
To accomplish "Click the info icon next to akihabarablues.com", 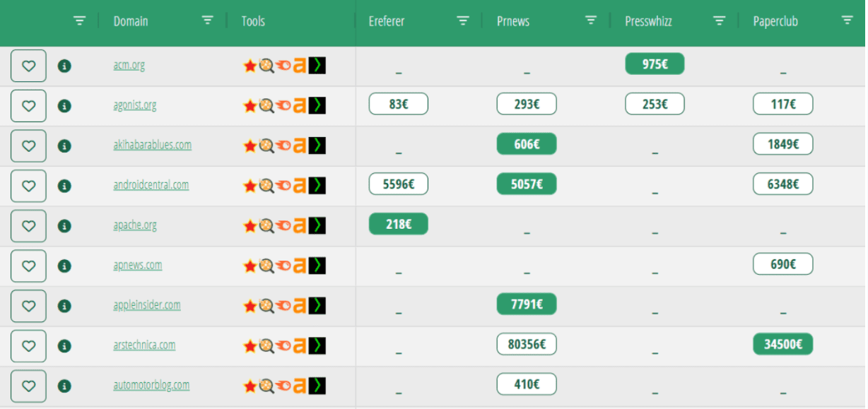I will (x=64, y=146).
